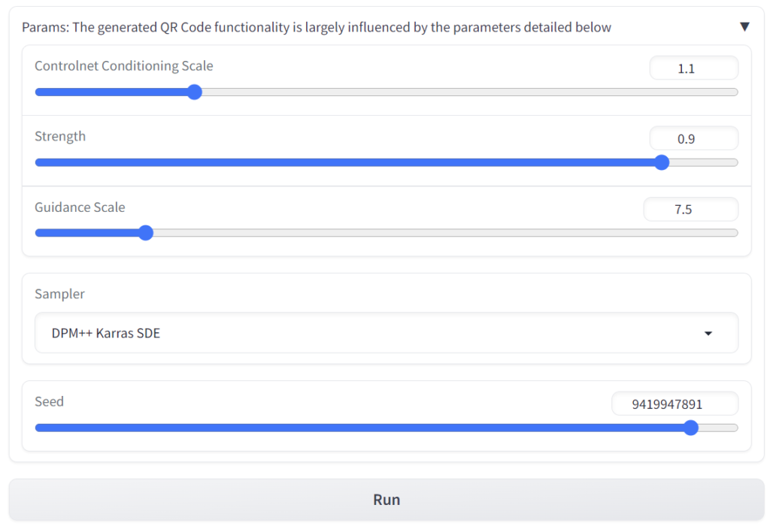Focus the Seed number input field

point(674,404)
